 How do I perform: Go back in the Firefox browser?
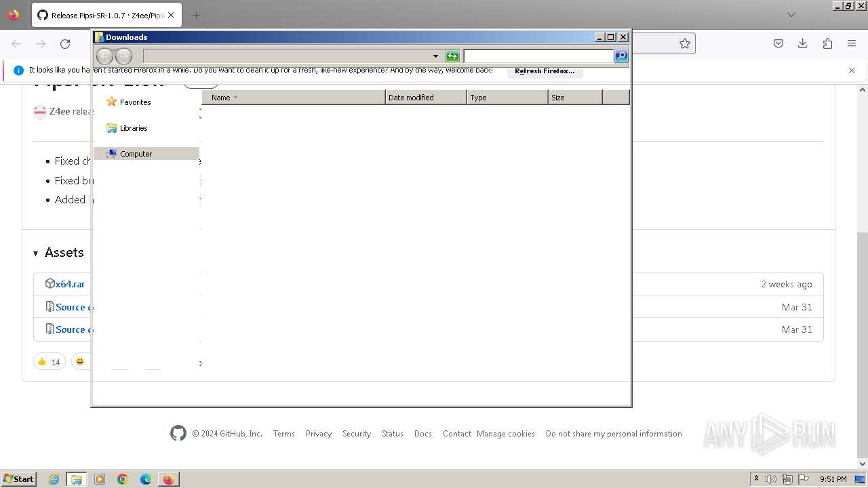point(16,43)
